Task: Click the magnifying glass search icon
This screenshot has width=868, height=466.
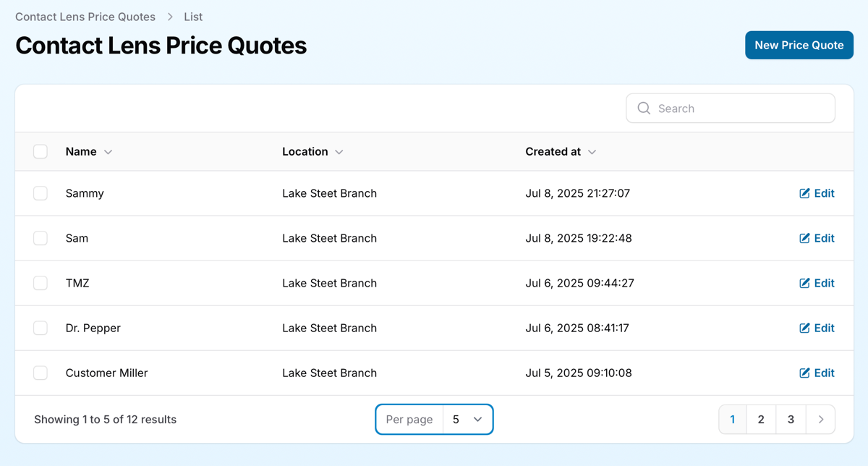Action: [643, 109]
